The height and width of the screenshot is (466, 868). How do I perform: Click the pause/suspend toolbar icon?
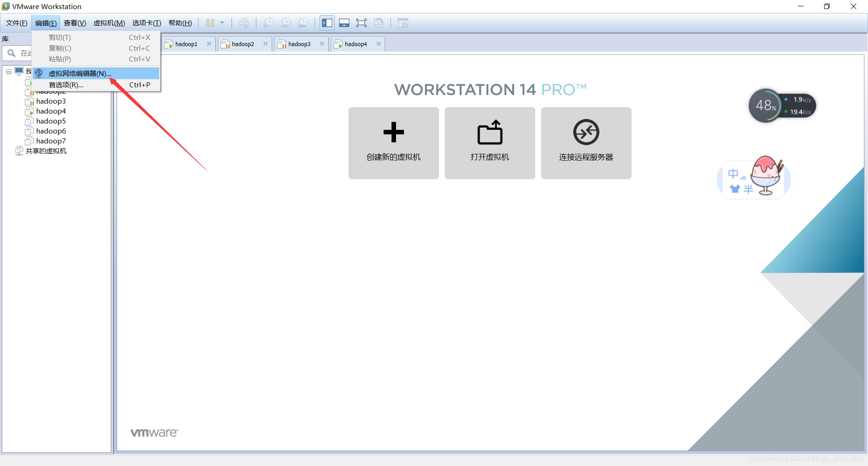coord(210,23)
